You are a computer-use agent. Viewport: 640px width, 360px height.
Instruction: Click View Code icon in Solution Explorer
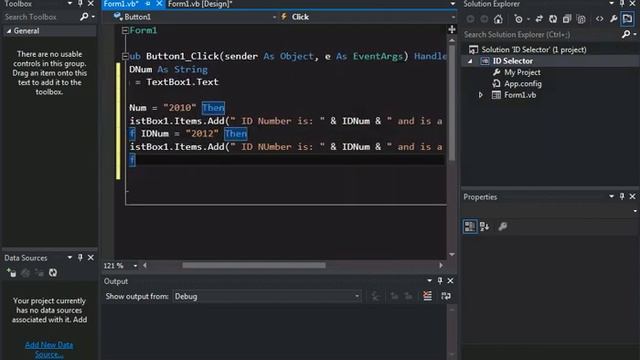pos(599,19)
